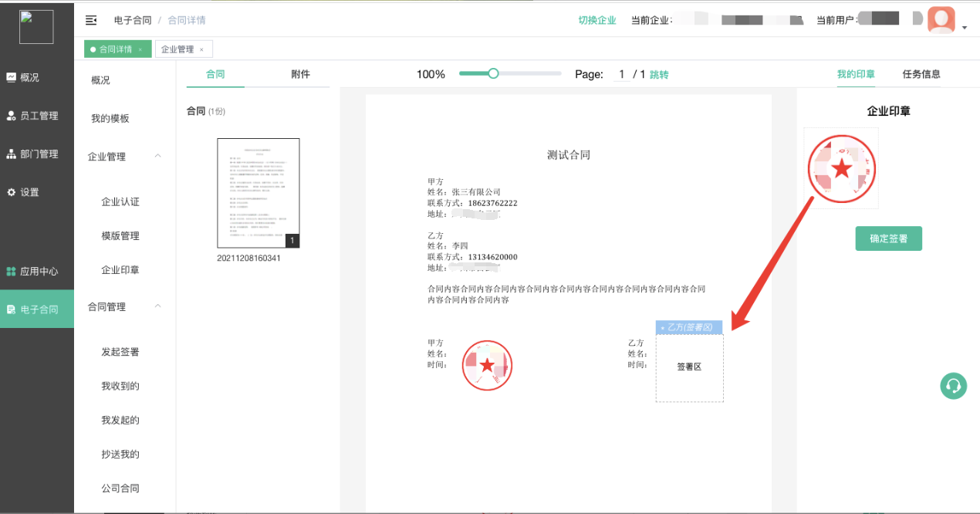Image resolution: width=980 pixels, height=514 pixels.
Task: Collapse the 合同管理 submenu
Action: click(158, 306)
